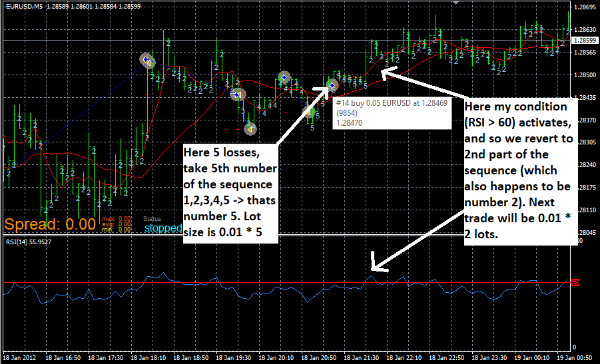Click blue buy arrow marker above 20:10
Screen dimensions: 600x364
click(x=284, y=77)
